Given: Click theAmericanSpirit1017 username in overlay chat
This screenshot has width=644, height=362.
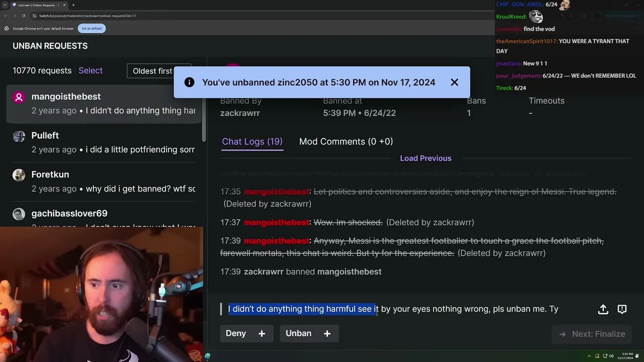Looking at the screenshot, I should pos(526,41).
